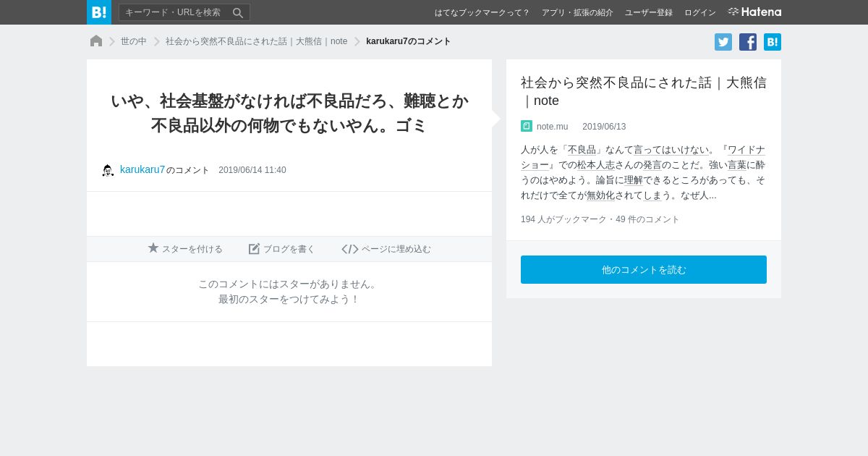Click 理解 keyword link

[x=633, y=180]
